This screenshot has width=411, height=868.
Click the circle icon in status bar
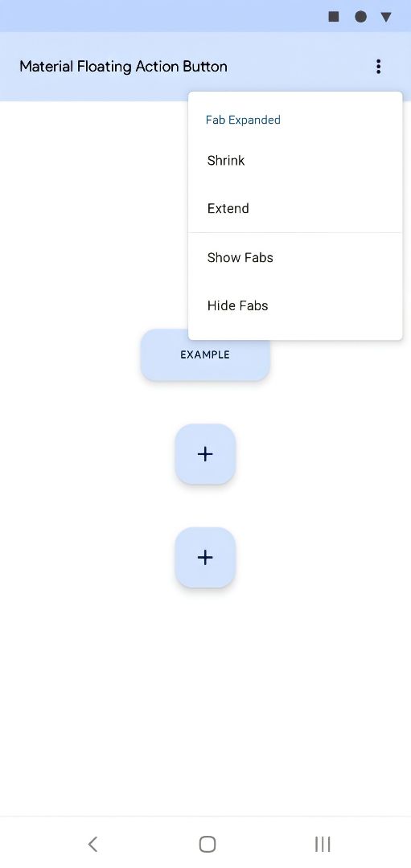(360, 17)
